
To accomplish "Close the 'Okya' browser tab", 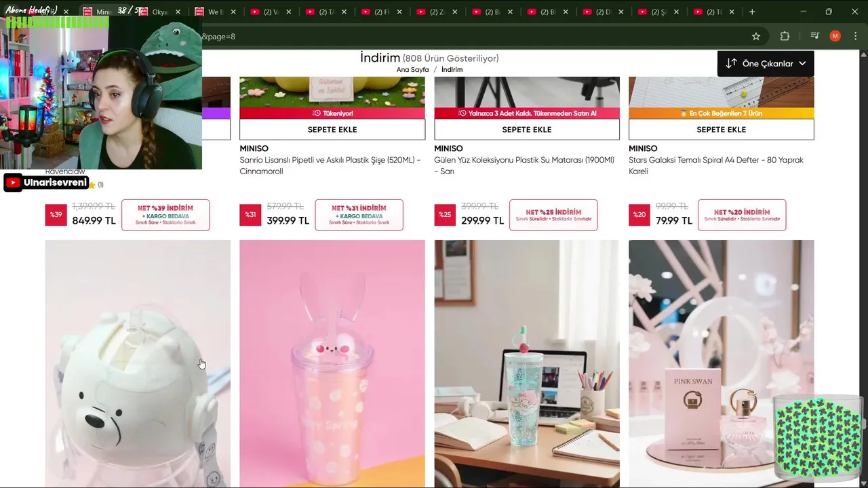I will (x=178, y=12).
